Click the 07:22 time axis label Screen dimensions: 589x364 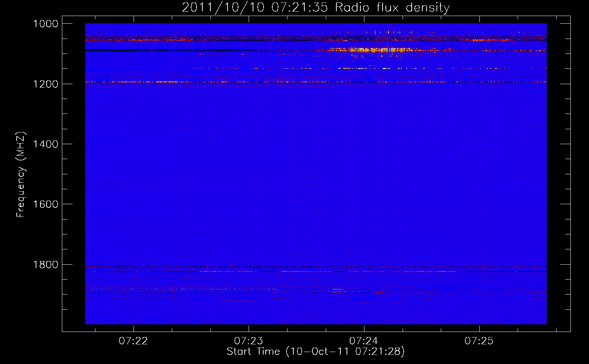click(133, 341)
